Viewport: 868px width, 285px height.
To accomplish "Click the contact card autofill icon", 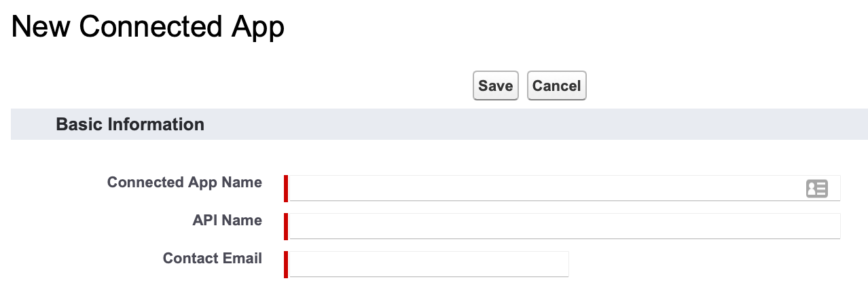I will [x=816, y=189].
